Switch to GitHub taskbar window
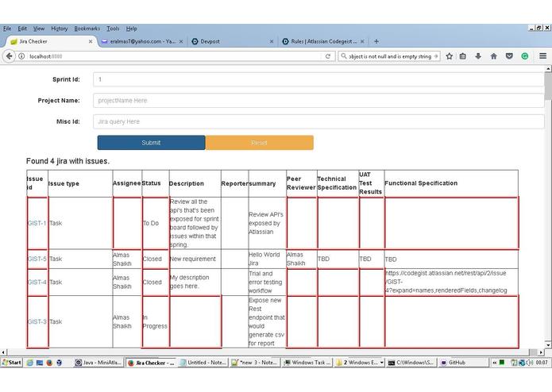Viewport: 552px width, 392px height. 463,363
